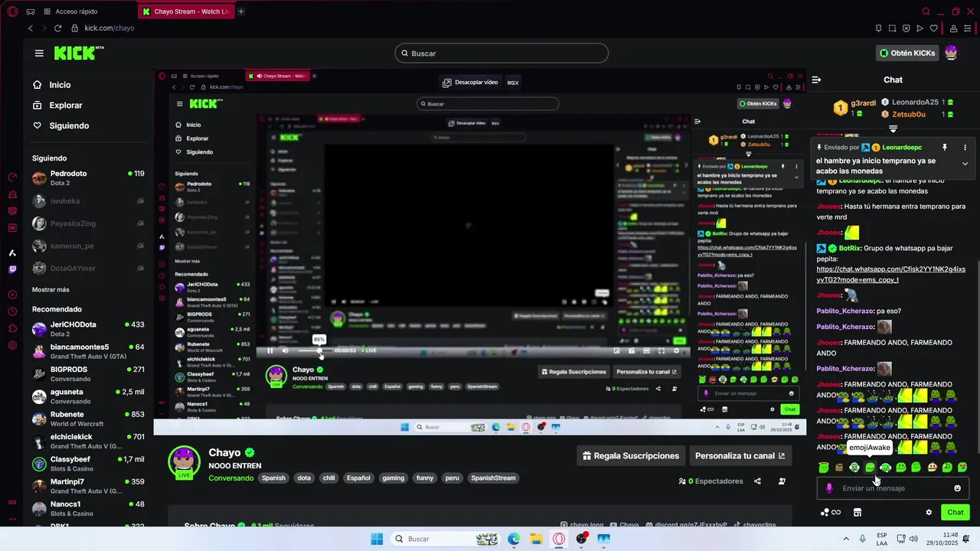Open the chat shop icon
Screen dimensions: 980x551
click(857, 512)
